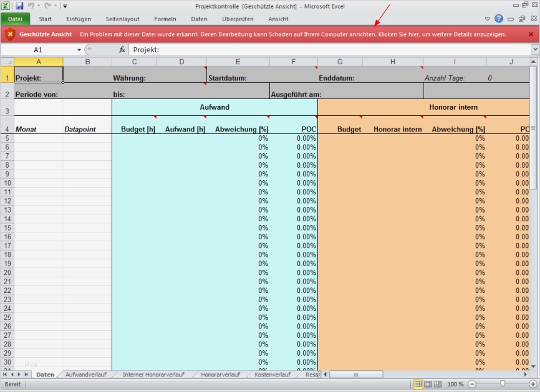The width and height of the screenshot is (540, 392).
Task: Open the Seitenlayout ribbon tab
Action: coord(123,19)
